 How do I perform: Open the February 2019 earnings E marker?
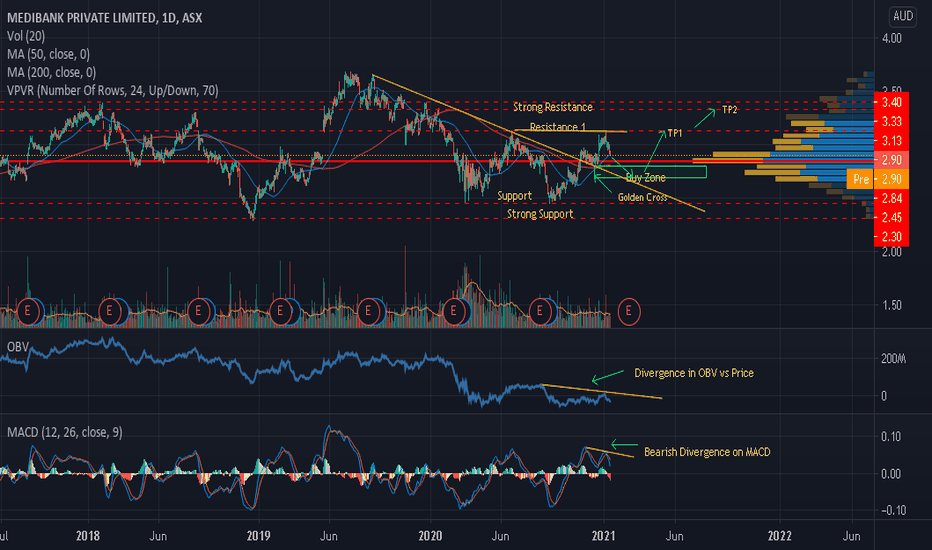281,311
